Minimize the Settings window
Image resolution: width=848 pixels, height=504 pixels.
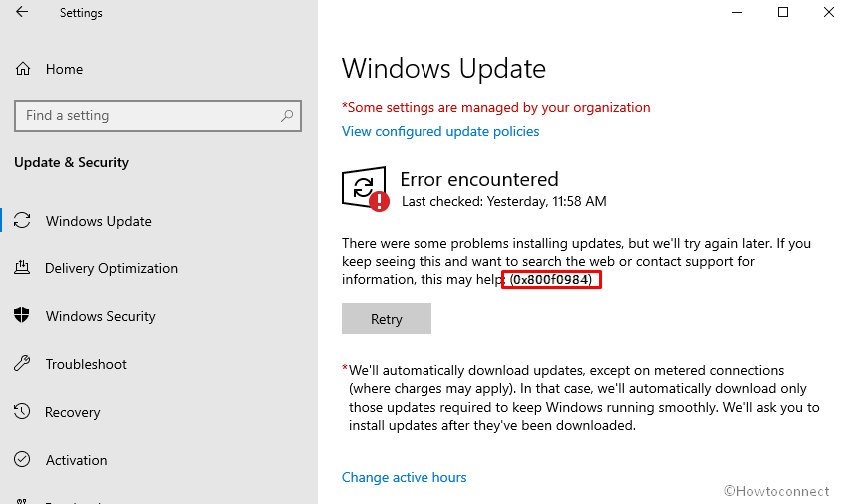pyautogui.click(x=737, y=13)
